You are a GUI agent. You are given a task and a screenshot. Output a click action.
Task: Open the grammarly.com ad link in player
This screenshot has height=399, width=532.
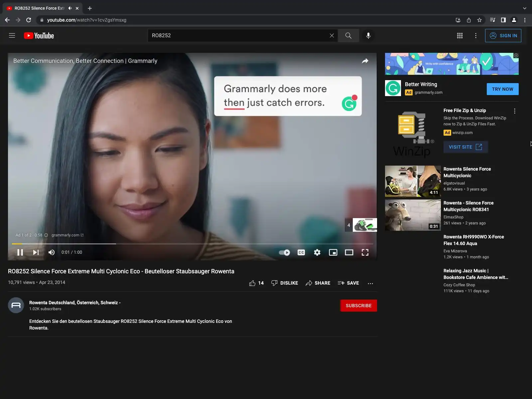tap(67, 235)
